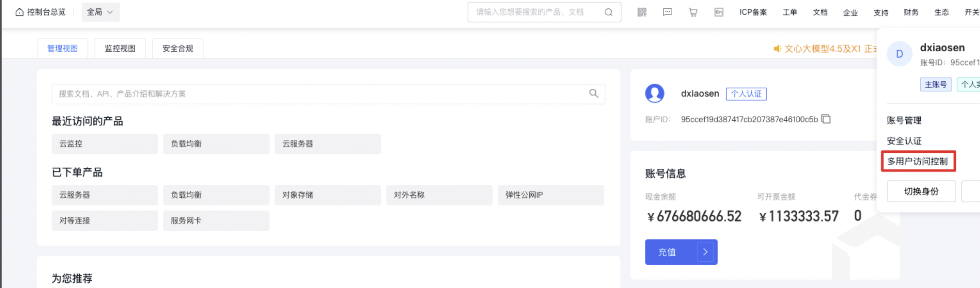Click the 现金余额 amount ¥676680666.52

click(694, 216)
